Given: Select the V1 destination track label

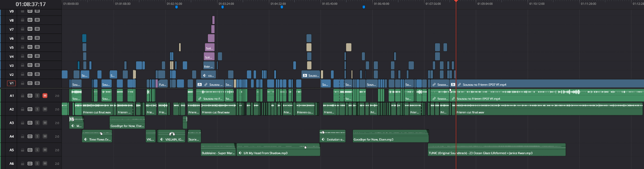Looking at the screenshot, I should (x=12, y=83).
